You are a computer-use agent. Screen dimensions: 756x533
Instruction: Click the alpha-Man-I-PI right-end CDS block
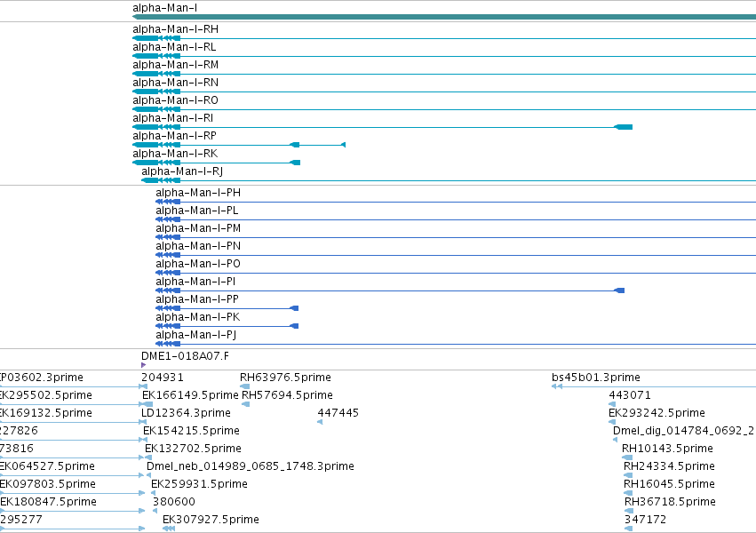click(x=619, y=290)
